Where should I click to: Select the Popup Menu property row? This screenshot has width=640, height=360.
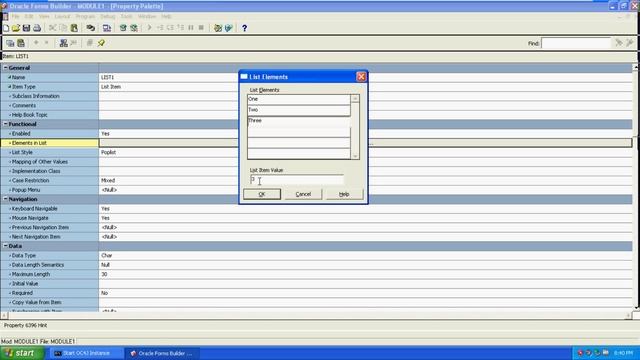[317, 190]
